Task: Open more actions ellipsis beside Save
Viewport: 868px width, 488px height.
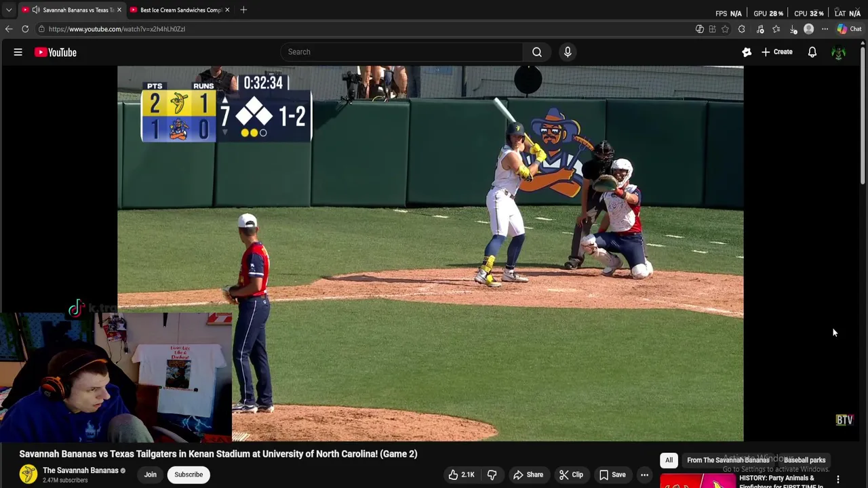Action: click(645, 475)
